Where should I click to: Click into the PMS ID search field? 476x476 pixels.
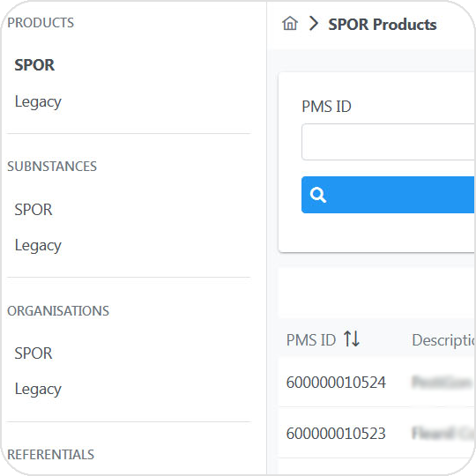[388, 142]
